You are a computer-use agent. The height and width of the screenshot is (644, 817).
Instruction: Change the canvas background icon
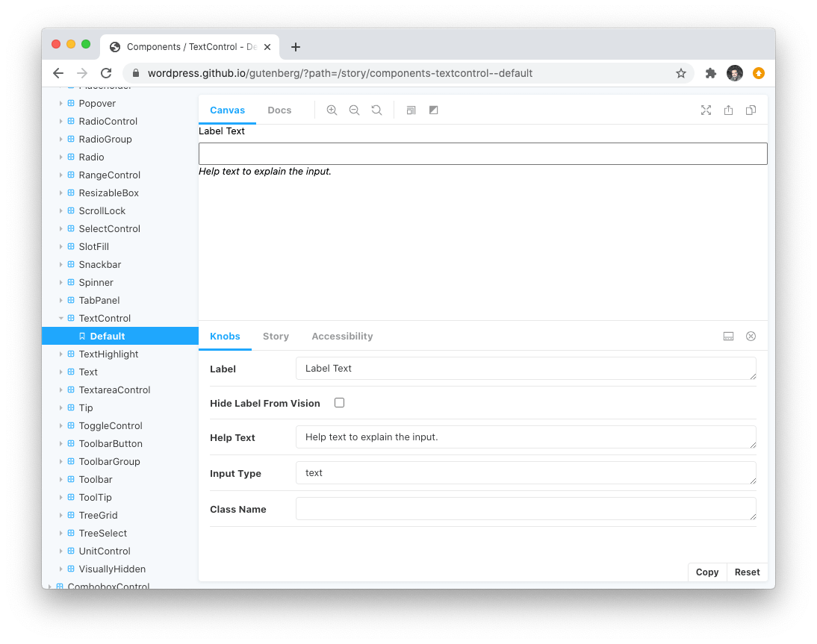[x=433, y=110]
